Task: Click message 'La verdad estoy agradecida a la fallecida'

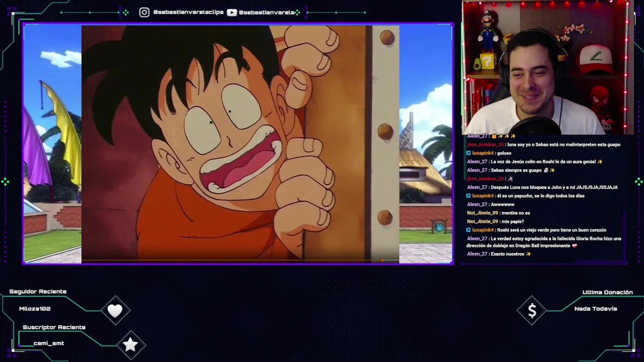Action: click(x=544, y=242)
